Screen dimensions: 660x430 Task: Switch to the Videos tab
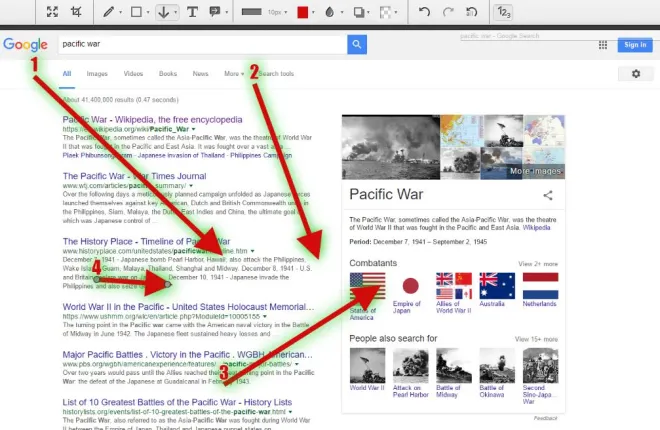[x=133, y=74]
